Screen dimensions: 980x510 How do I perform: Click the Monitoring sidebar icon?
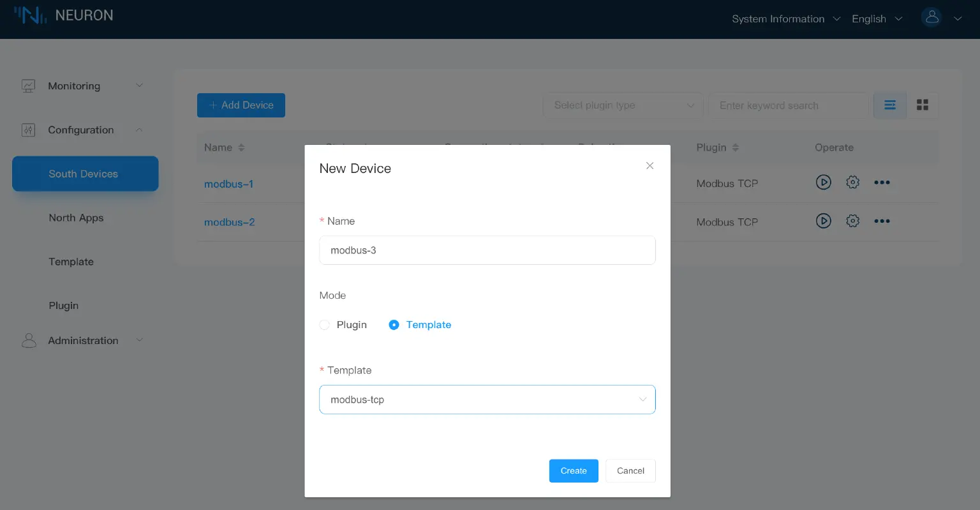pos(29,86)
